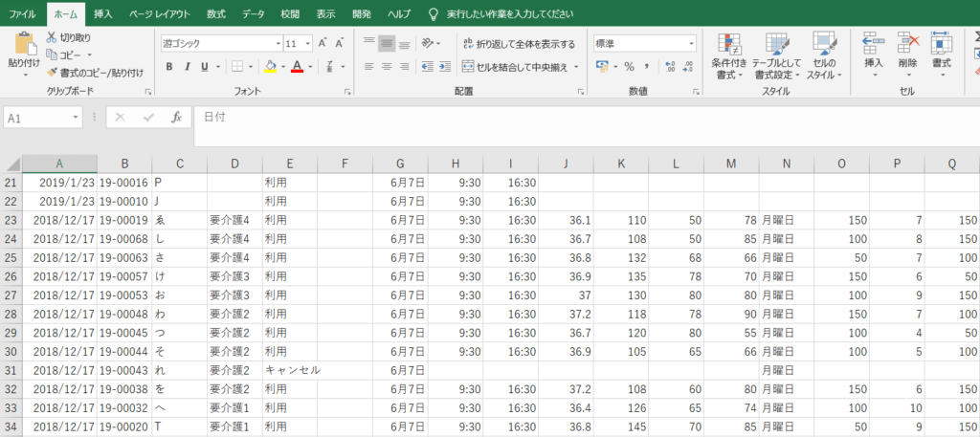Click Insert cells (挿入) icon

click(x=873, y=42)
